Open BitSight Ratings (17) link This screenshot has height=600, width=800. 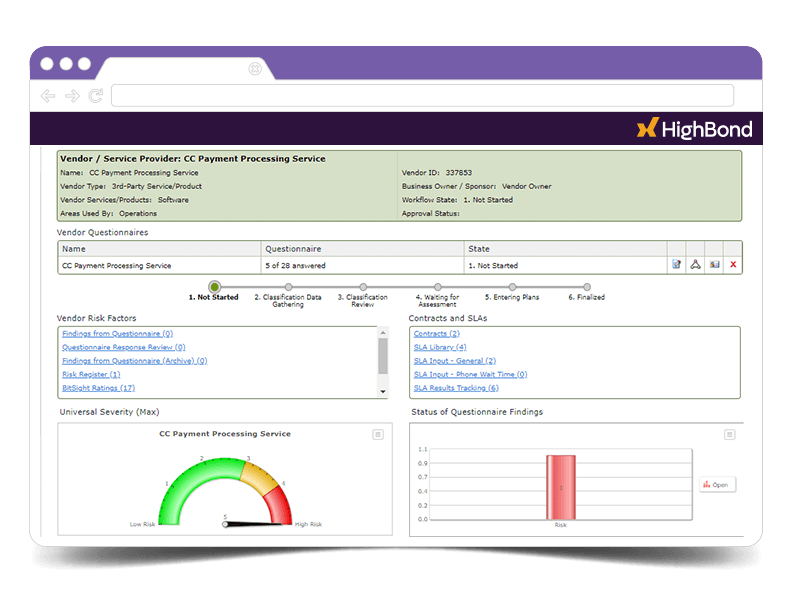tap(98, 388)
